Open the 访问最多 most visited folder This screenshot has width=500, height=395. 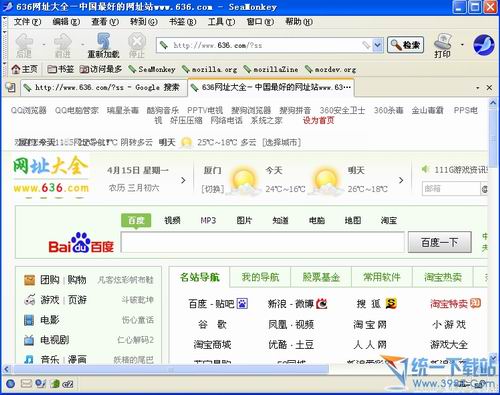(x=101, y=69)
